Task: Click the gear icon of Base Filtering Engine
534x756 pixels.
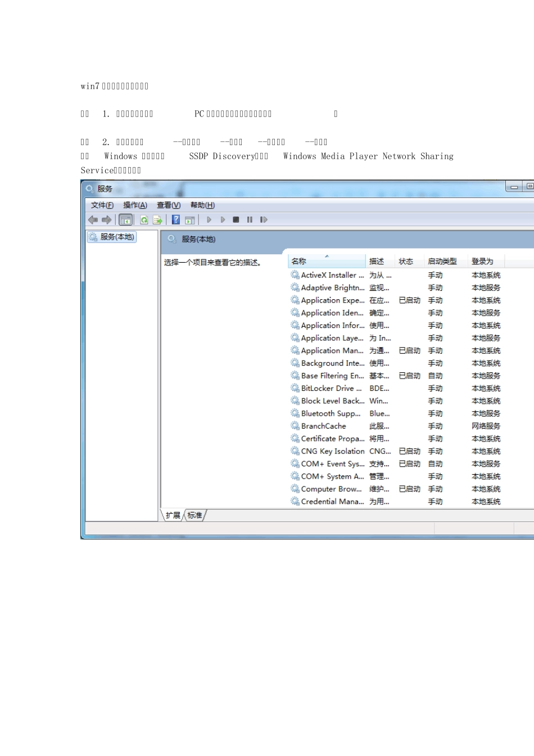Action: point(295,375)
